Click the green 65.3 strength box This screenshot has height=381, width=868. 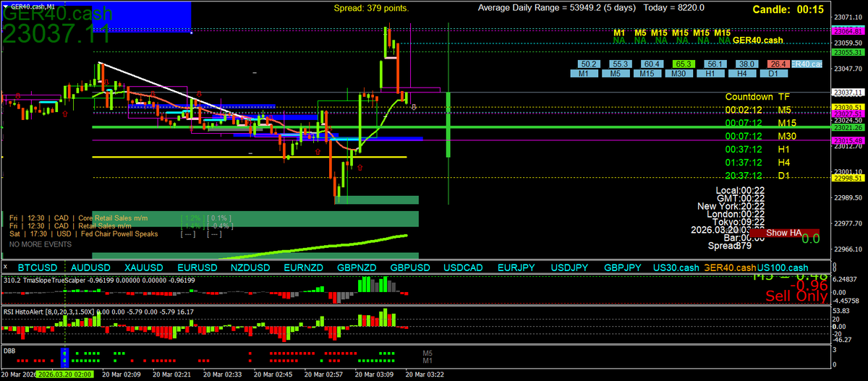684,64
